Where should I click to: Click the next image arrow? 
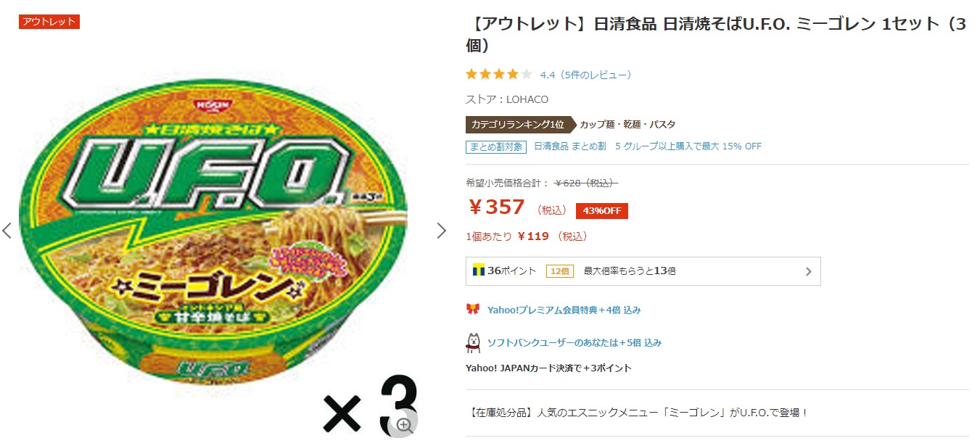click(x=441, y=231)
